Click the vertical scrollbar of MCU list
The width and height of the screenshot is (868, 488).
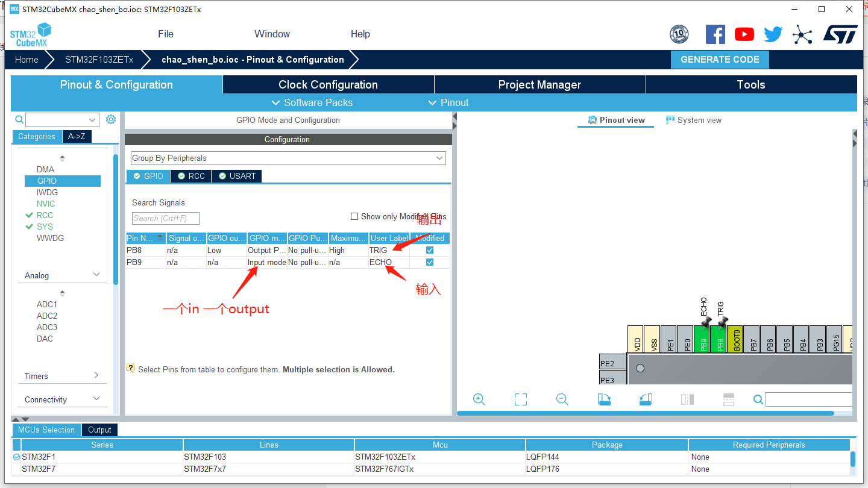pyautogui.click(x=853, y=460)
